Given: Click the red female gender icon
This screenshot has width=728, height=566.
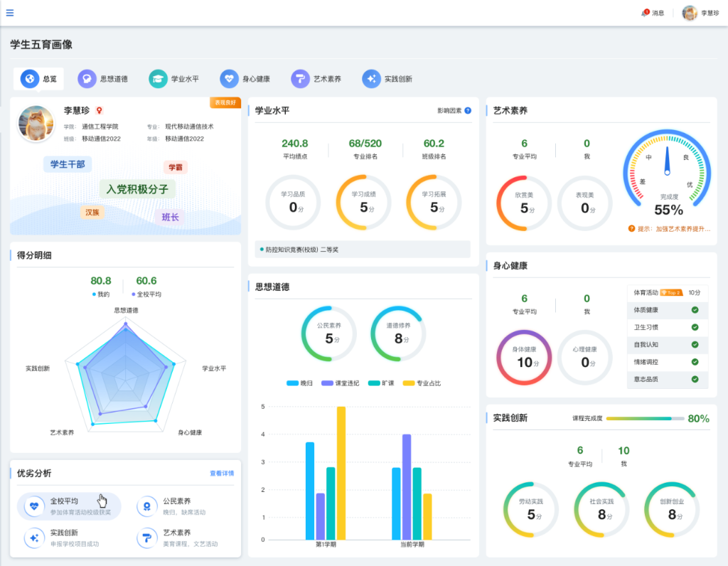Looking at the screenshot, I should click(99, 110).
